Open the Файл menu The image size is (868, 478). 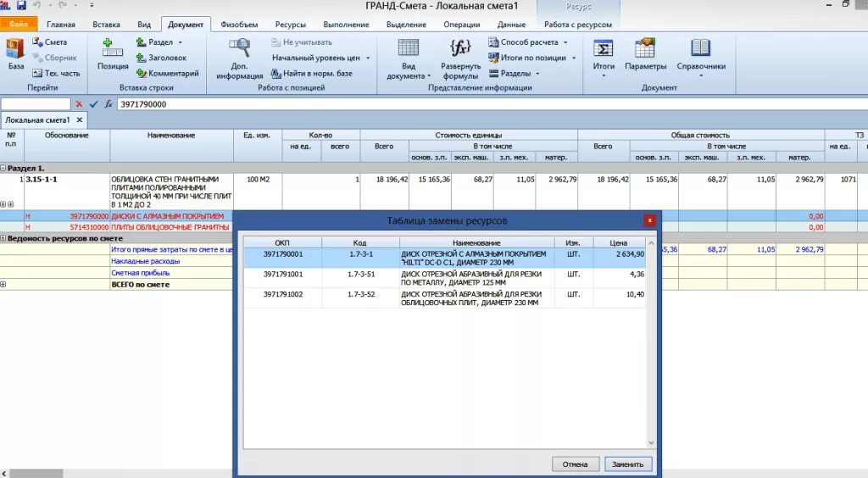pyautogui.click(x=19, y=24)
